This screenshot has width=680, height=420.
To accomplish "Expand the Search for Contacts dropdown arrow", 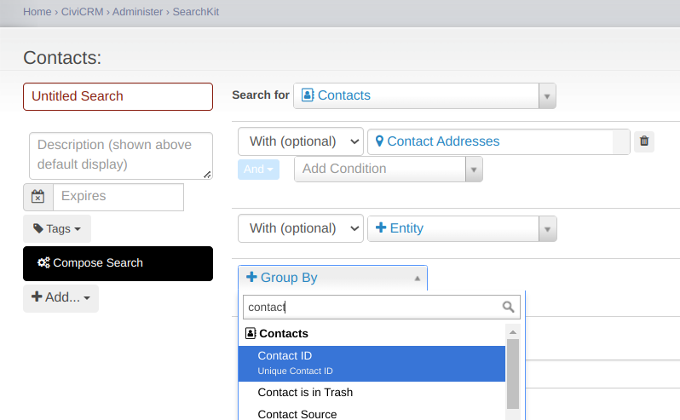I will pyautogui.click(x=546, y=96).
